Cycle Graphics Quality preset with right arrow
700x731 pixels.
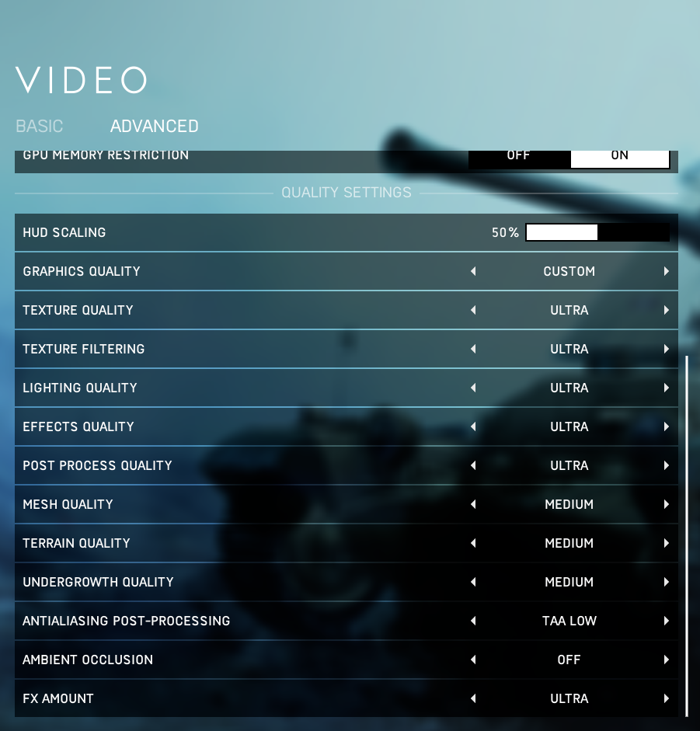667,271
